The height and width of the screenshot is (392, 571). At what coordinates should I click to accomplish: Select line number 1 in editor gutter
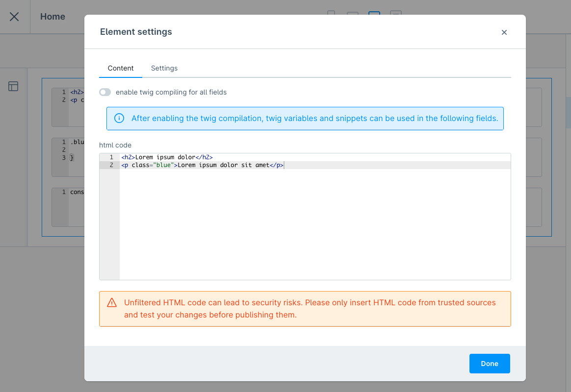click(111, 157)
